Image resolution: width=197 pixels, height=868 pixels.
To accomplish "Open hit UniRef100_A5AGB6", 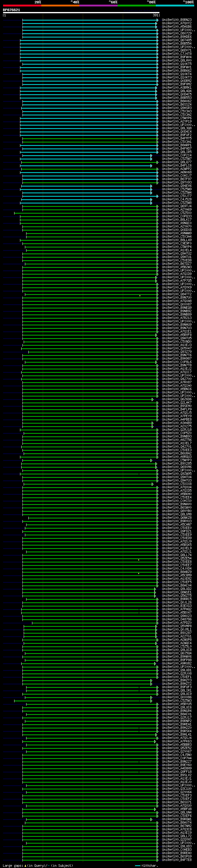I will point(177,26).
